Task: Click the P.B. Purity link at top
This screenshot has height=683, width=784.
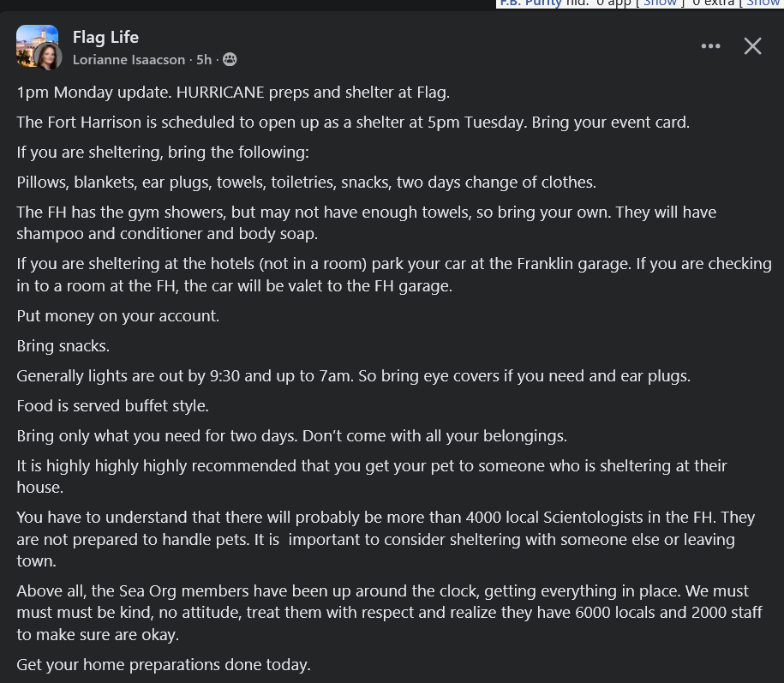Action: click(531, 3)
